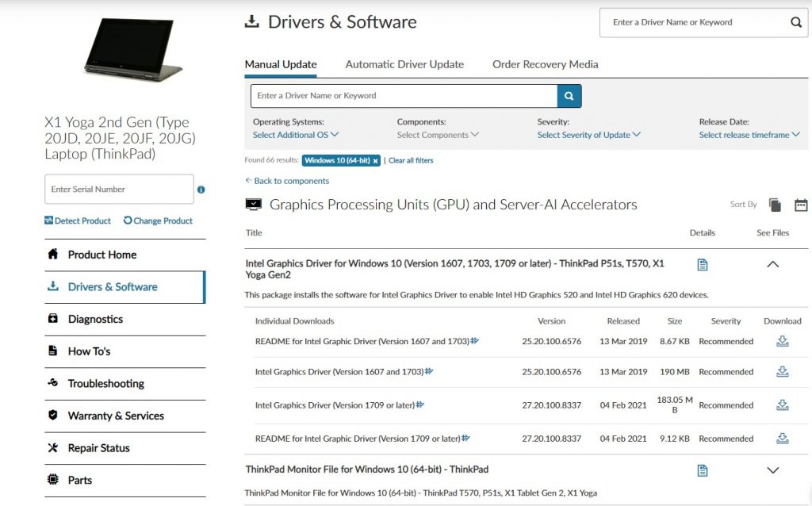Open details for the ThinkPad Monitor File
Screen dimensions: 812x506
(702, 470)
